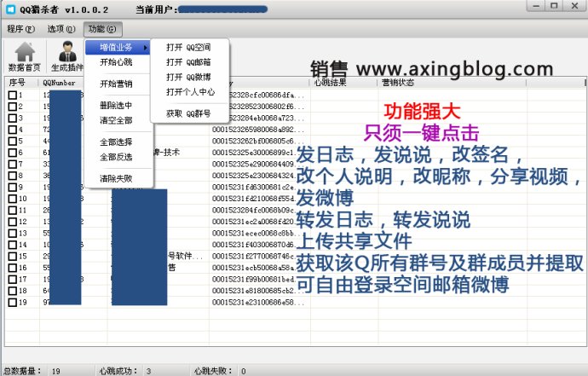Maximize the QQ猎杀者 window
This screenshot has width=588, height=376.
click(x=555, y=6)
